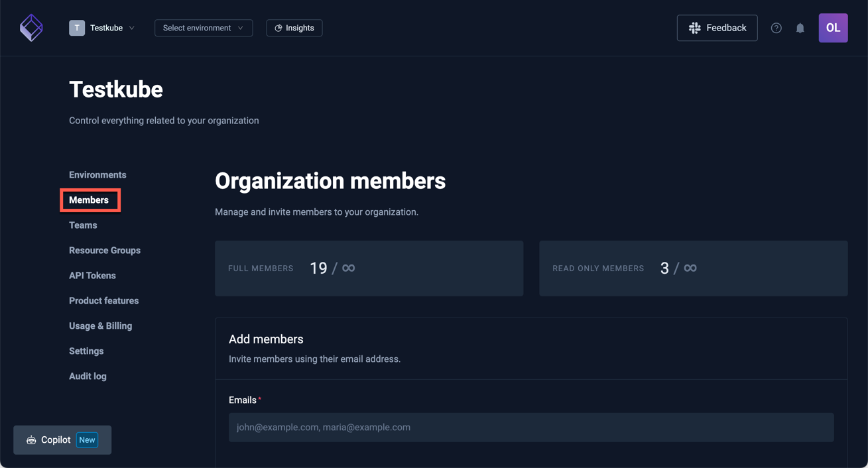Screen dimensions: 868x468
Task: View Product features
Action: (103, 300)
